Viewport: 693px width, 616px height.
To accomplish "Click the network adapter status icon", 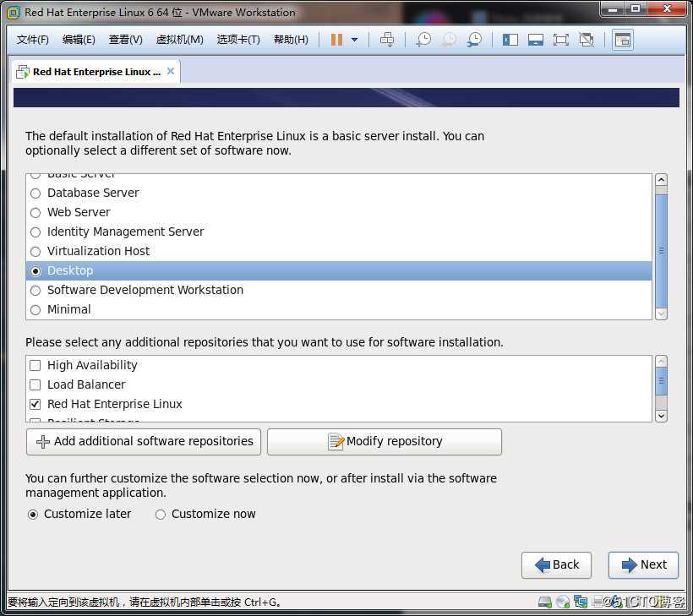I will coord(581,602).
